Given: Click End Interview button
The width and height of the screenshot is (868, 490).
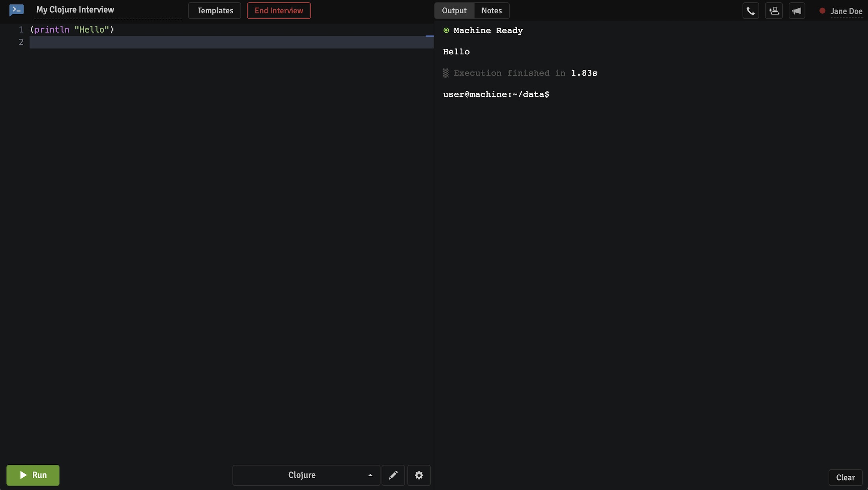Looking at the screenshot, I should tap(279, 10).
